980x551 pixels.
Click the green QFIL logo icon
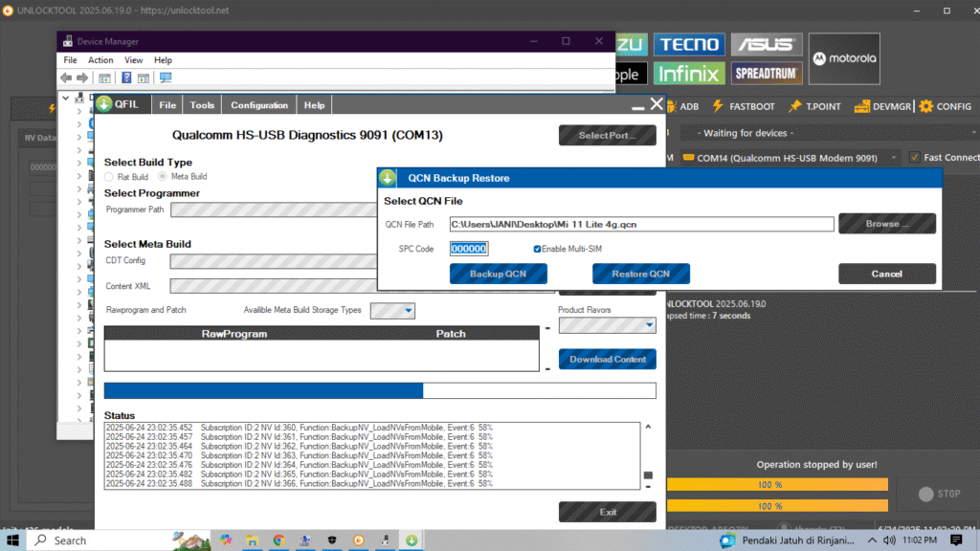(104, 103)
